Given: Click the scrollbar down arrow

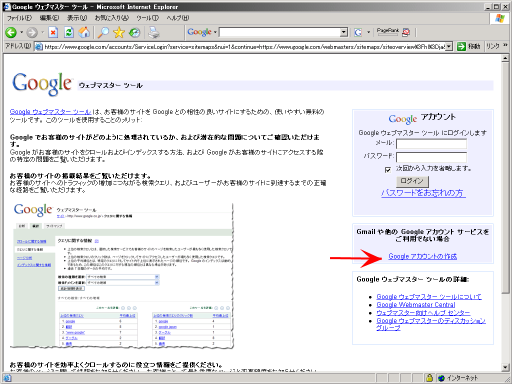Looking at the screenshot, I should pyautogui.click(x=505, y=367).
